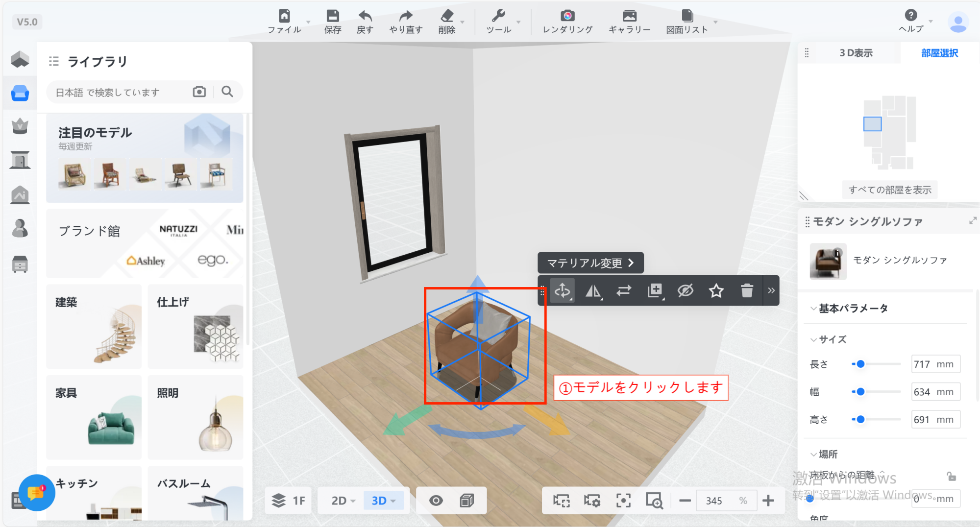Open the 図面リスト dropdown arrow

coord(715,22)
